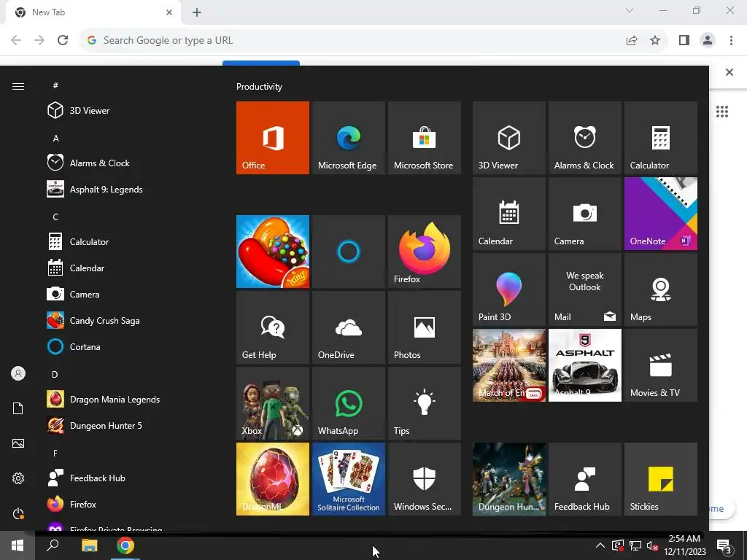Open Cortana from the app list
747x560 pixels.
(x=128, y=346)
